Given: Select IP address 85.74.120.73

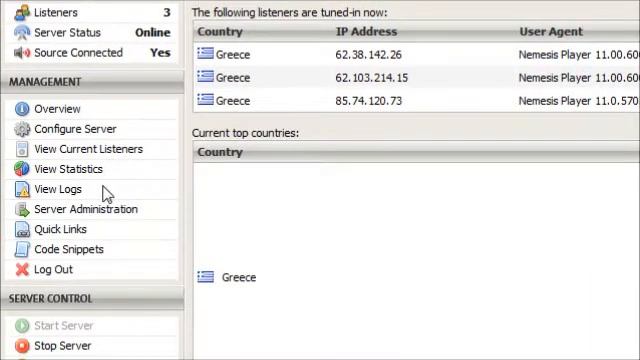Looking at the screenshot, I should [x=368, y=101].
